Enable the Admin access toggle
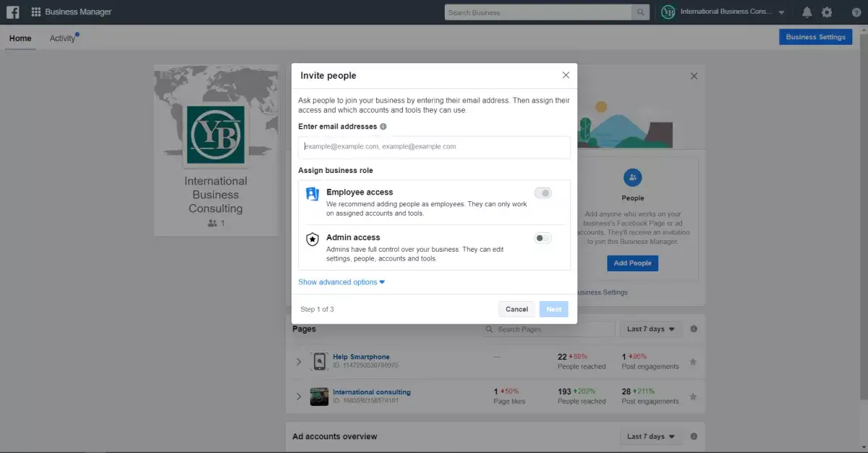This screenshot has width=868, height=453. pyautogui.click(x=542, y=238)
